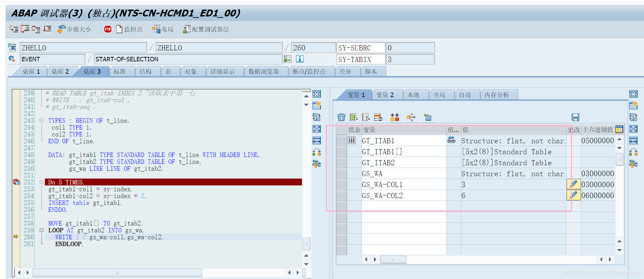Click the source code horizontal scrollbar
This screenshot has height=279, width=644.
pyautogui.click(x=117, y=273)
